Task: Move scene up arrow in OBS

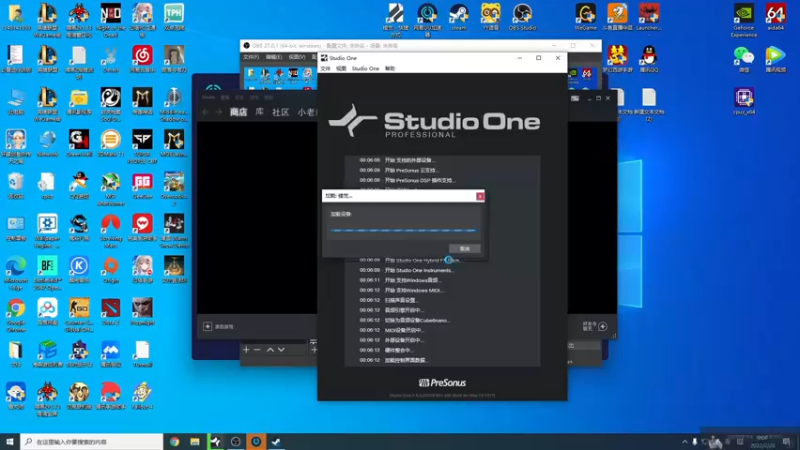Action: click(x=270, y=349)
